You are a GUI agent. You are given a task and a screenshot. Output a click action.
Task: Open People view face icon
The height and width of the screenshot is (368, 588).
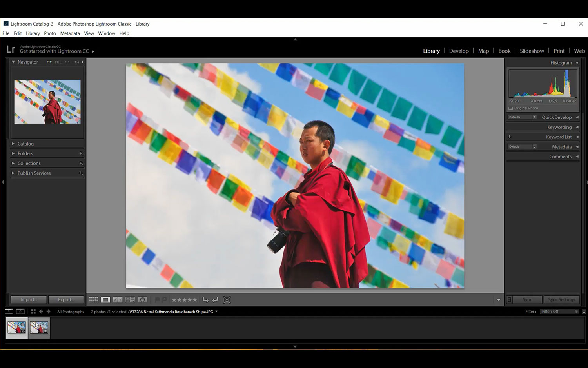pyautogui.click(x=143, y=300)
